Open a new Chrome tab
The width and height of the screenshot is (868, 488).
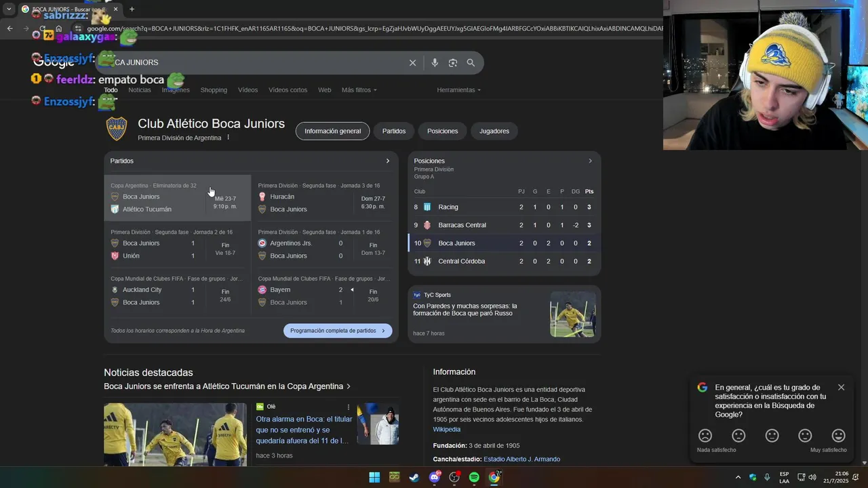coord(132,9)
